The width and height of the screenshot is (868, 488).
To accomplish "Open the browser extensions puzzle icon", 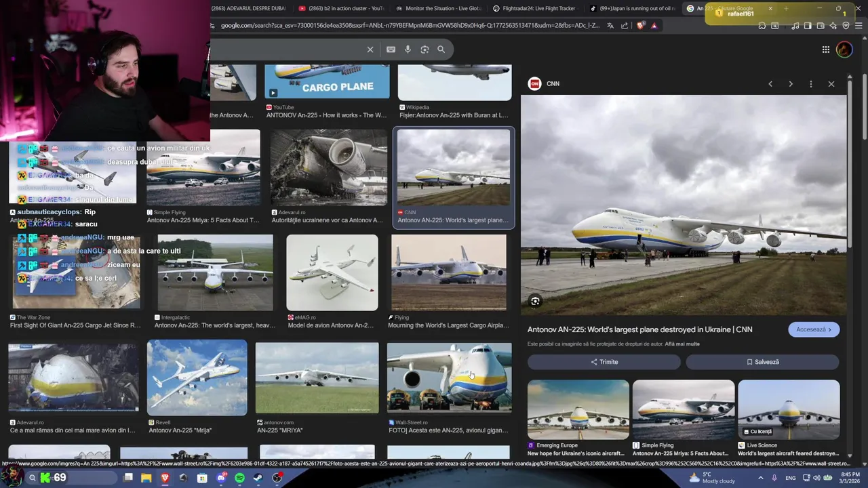I will point(762,26).
